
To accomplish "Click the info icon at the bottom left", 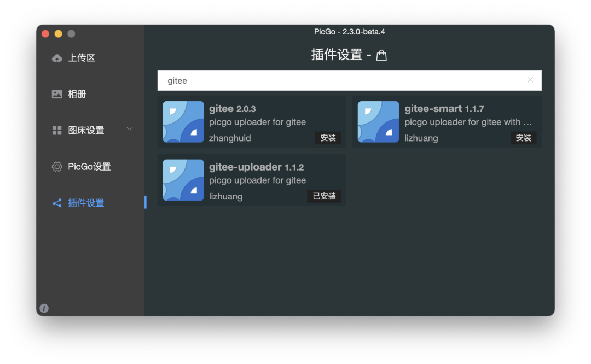I will click(x=44, y=308).
